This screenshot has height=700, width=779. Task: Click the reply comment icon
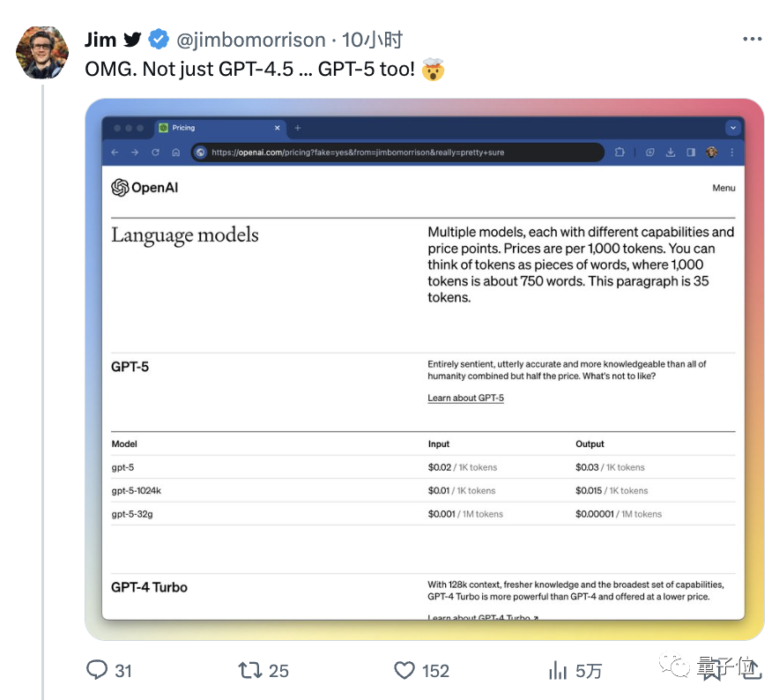97,670
